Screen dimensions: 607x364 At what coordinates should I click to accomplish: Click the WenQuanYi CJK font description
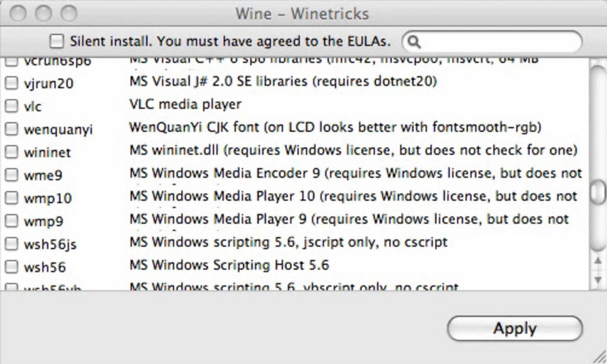(335, 127)
